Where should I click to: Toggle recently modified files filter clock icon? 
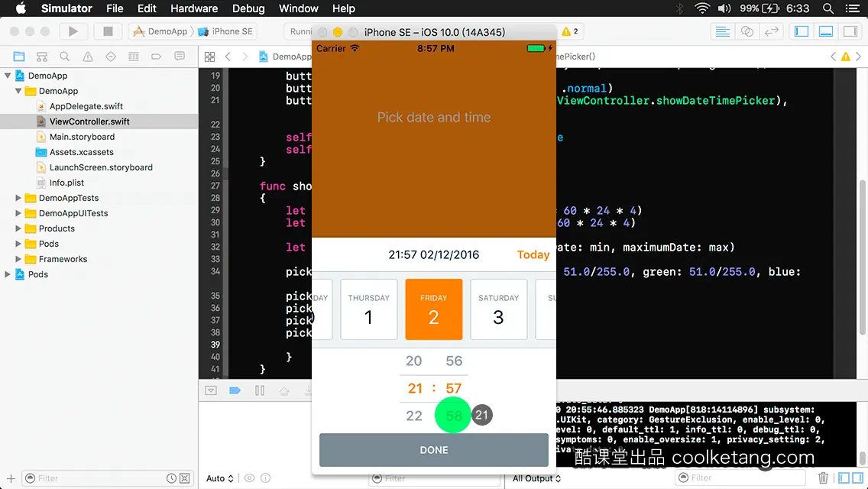[172, 478]
